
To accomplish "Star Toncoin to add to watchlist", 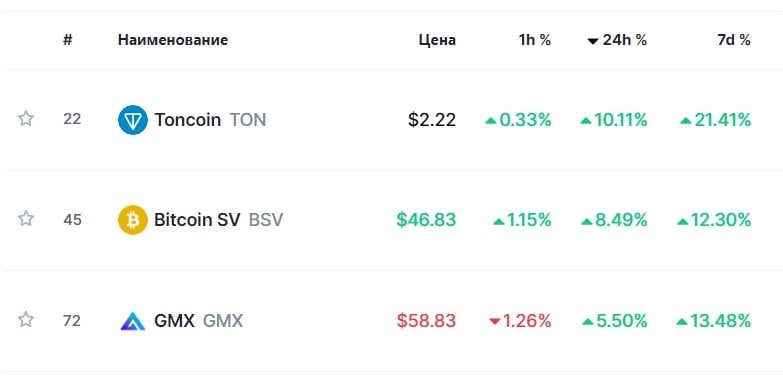I will 26,119.
